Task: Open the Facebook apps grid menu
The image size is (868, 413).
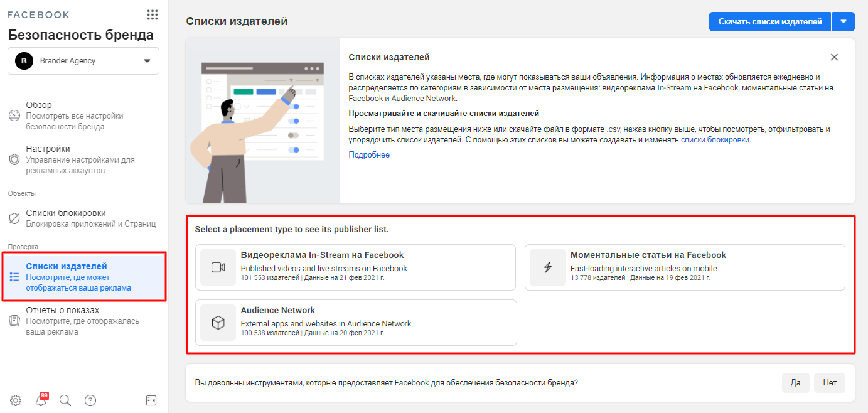Action: (152, 14)
